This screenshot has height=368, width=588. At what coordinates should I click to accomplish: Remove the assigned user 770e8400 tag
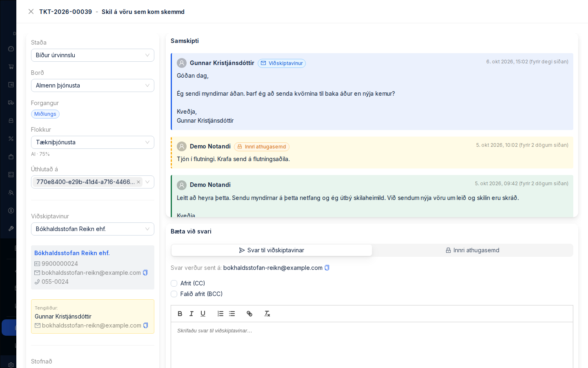(x=138, y=182)
